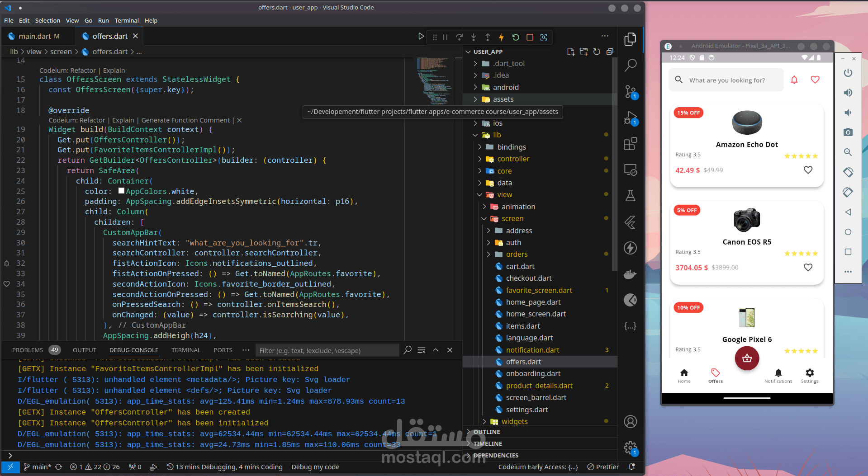The image size is (868, 476).
Task: Open the Widget Inspector from debug toolbar
Action: tap(544, 37)
